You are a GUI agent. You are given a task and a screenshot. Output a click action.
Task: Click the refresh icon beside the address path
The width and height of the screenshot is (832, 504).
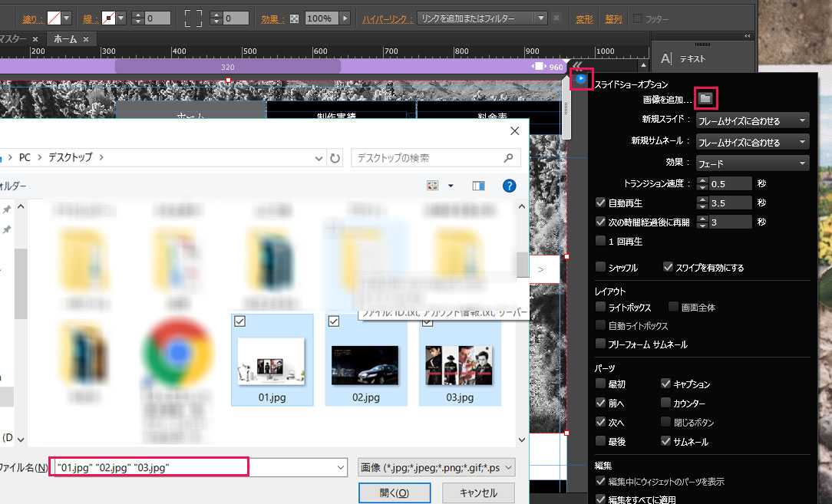(335, 158)
